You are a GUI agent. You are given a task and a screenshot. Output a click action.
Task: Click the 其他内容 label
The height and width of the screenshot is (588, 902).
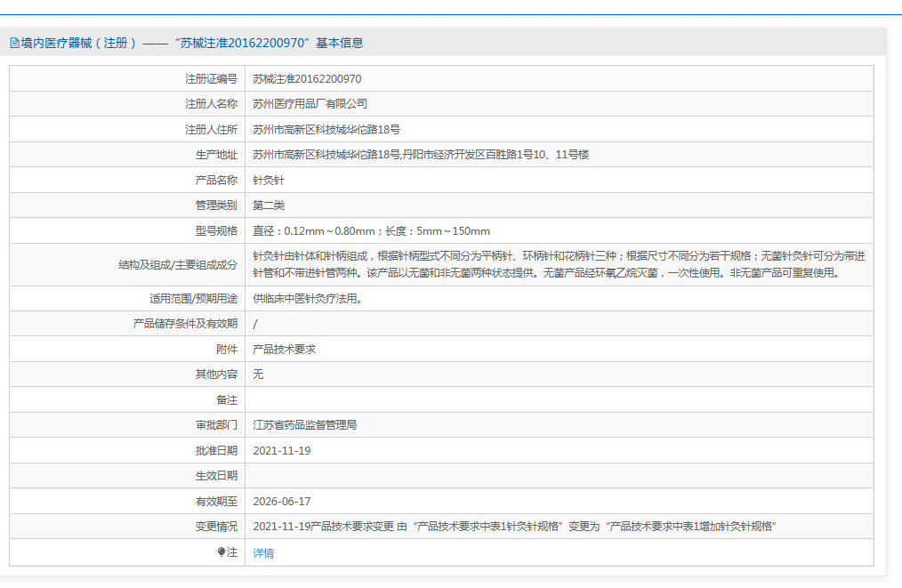pyautogui.click(x=216, y=375)
